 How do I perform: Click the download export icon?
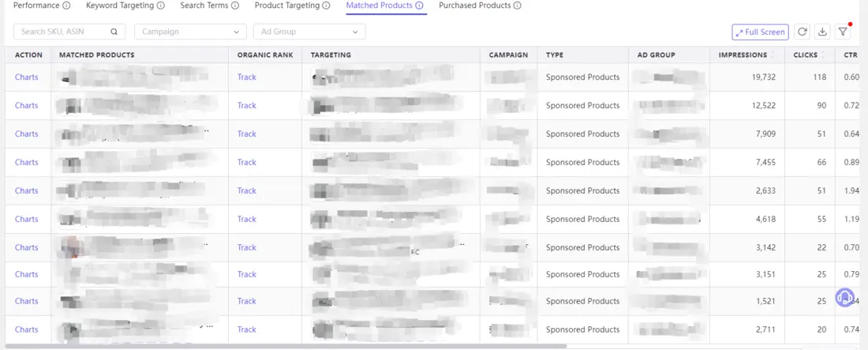point(822,32)
